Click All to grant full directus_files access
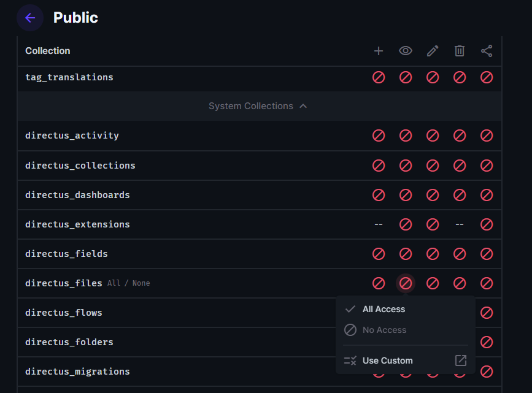 point(113,283)
